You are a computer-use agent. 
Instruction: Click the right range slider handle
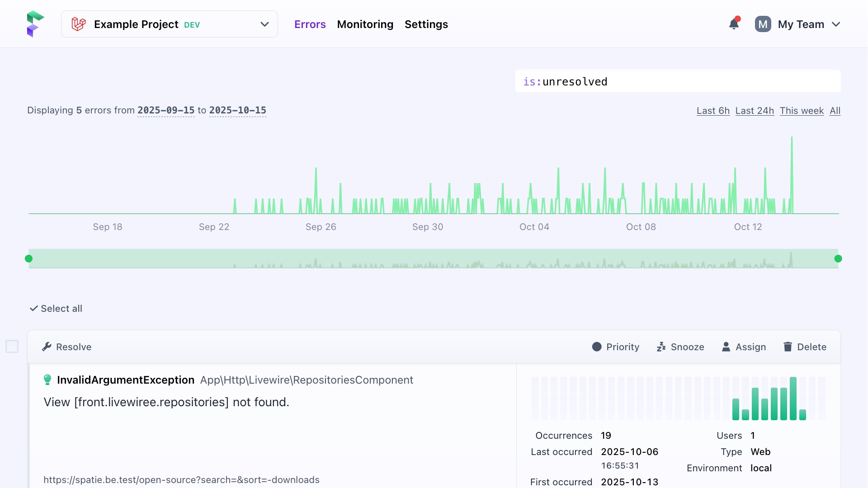tap(838, 258)
